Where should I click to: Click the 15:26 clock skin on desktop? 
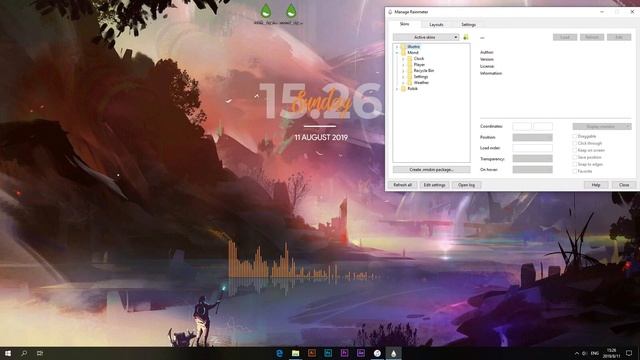[x=321, y=101]
